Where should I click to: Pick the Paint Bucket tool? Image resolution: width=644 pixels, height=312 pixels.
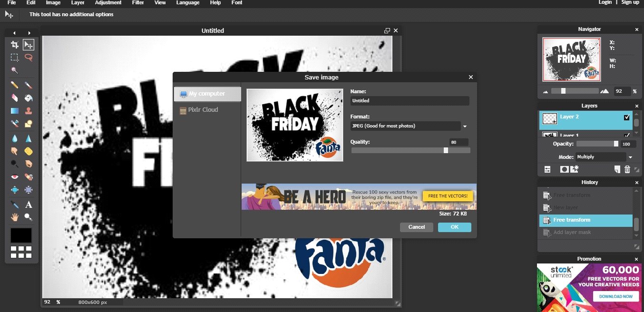pyautogui.click(x=29, y=98)
